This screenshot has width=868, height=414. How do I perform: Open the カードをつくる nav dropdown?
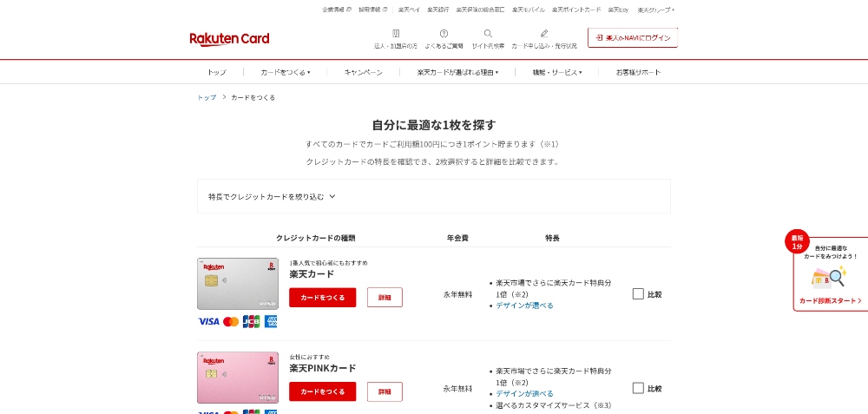click(285, 72)
